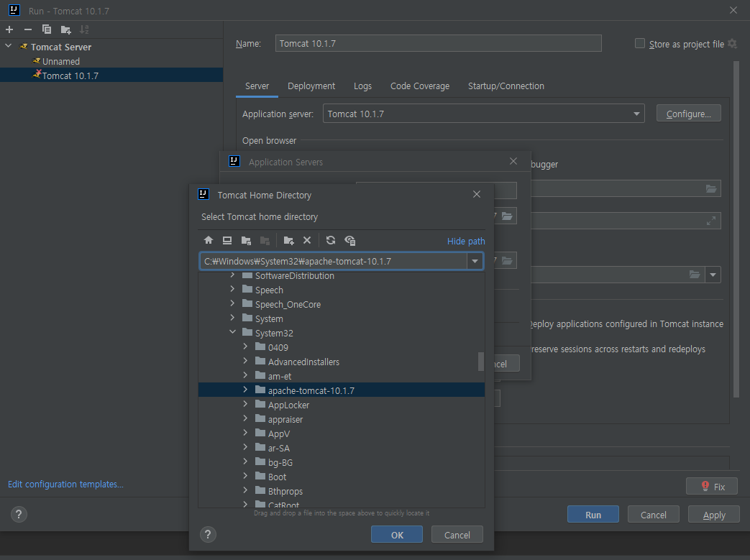This screenshot has height=560, width=750.
Task: Expand the VM options field
Action: (x=711, y=221)
